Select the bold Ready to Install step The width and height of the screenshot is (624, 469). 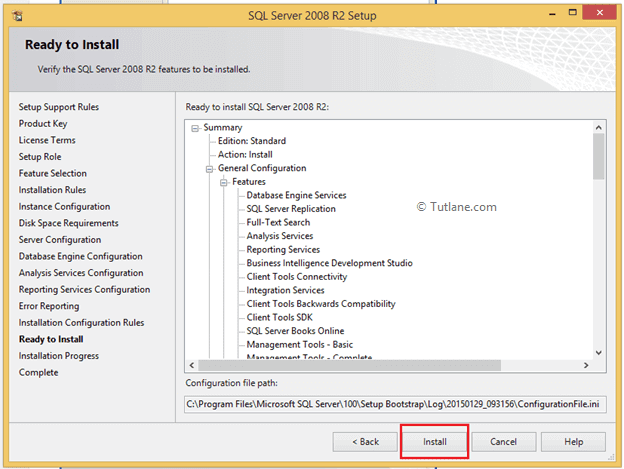click(51, 339)
